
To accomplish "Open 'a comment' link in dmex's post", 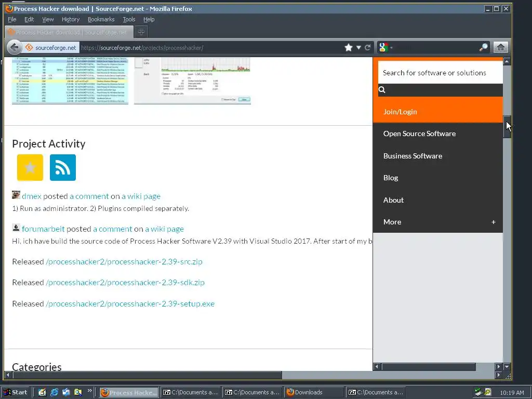I will [x=89, y=196].
